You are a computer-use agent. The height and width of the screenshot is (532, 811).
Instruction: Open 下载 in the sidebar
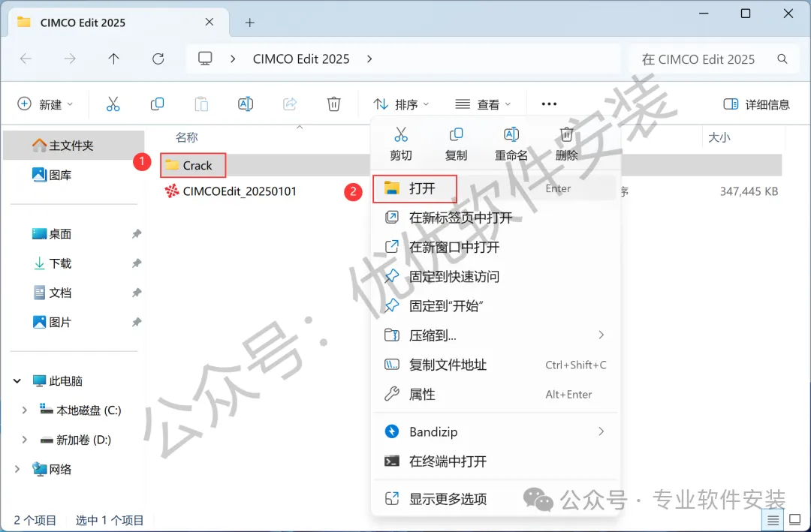tap(52, 263)
